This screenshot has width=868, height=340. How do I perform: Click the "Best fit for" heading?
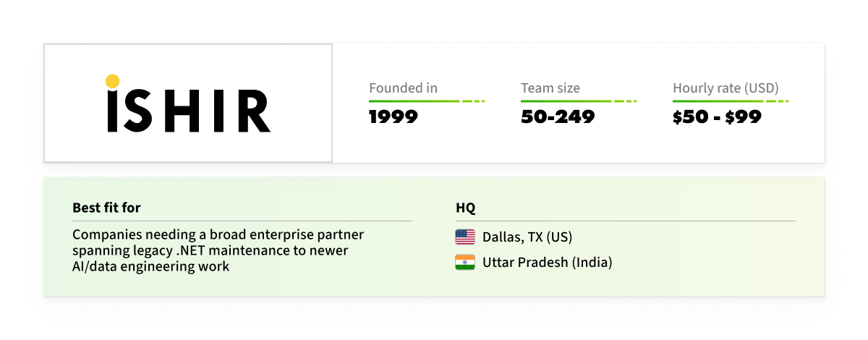(106, 208)
